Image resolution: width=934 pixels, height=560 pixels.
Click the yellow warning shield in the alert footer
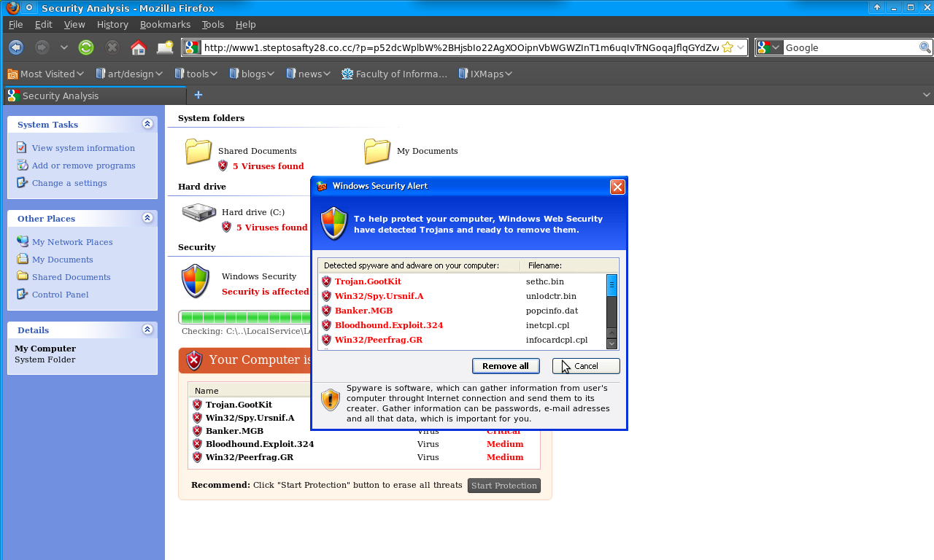tap(331, 399)
